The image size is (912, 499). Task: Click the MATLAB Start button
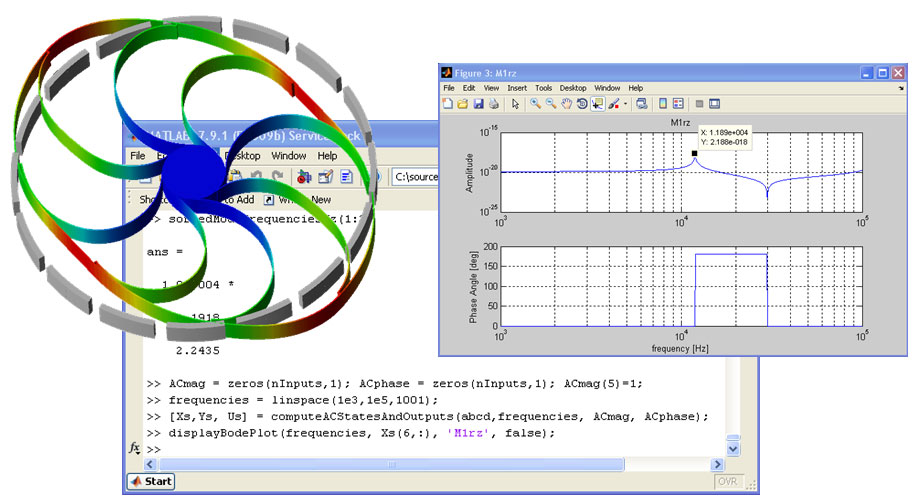pyautogui.click(x=151, y=482)
